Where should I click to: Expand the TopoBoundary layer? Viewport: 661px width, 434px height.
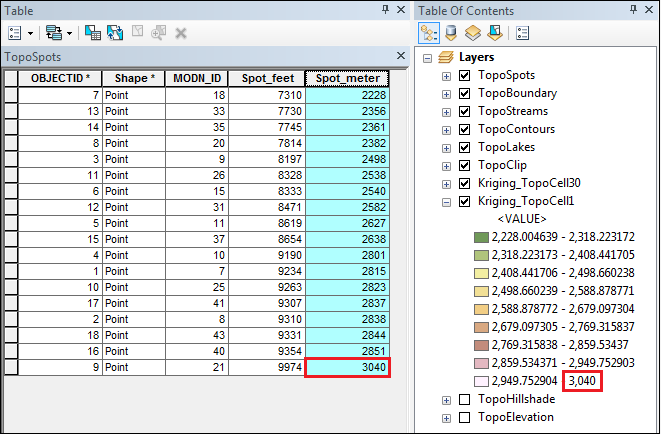446,94
